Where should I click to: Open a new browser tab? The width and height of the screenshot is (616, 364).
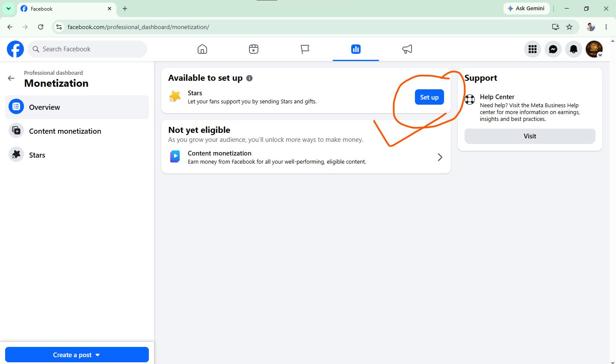(125, 9)
